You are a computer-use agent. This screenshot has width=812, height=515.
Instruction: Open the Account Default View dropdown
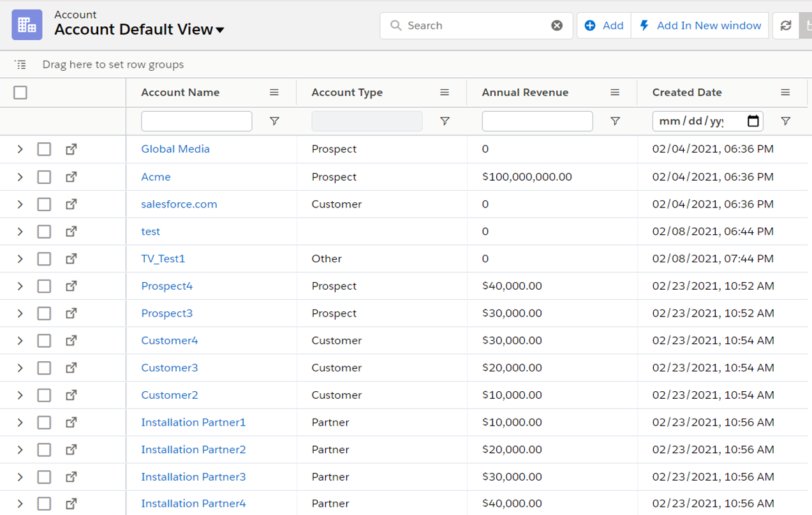point(220,30)
